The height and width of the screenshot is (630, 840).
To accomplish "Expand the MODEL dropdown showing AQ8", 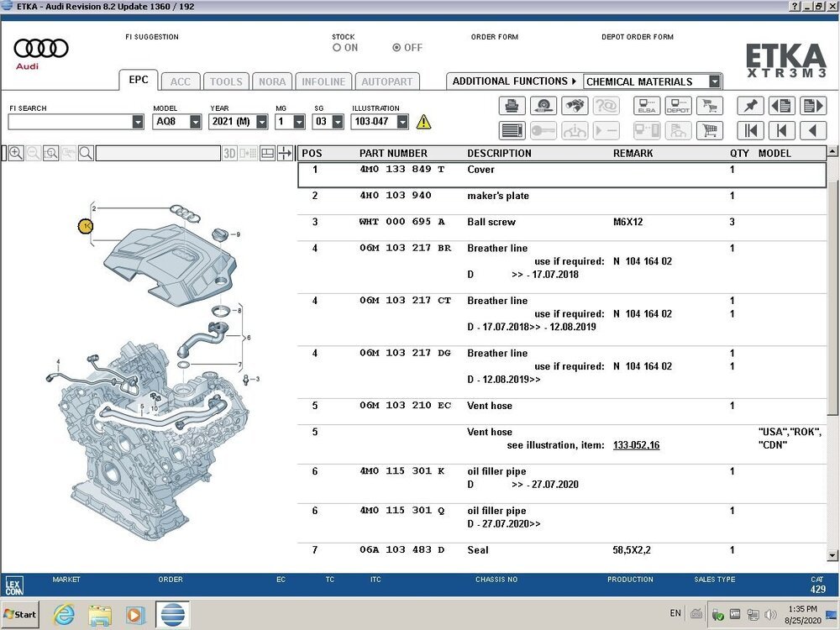I will pyautogui.click(x=195, y=122).
